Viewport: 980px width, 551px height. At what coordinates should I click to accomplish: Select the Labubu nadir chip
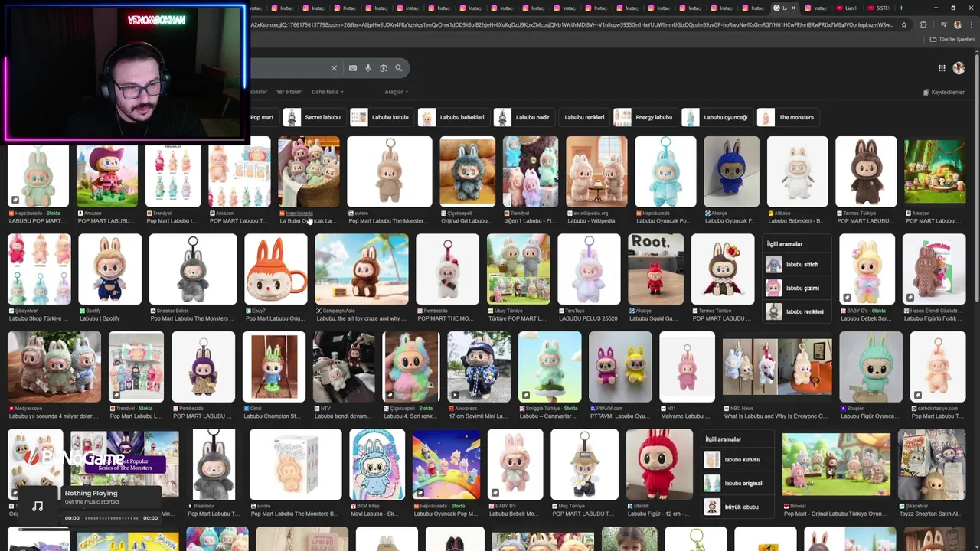coord(523,117)
